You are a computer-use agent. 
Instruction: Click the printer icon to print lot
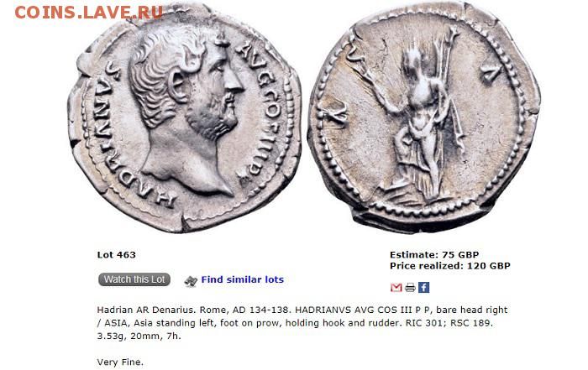[x=410, y=288]
